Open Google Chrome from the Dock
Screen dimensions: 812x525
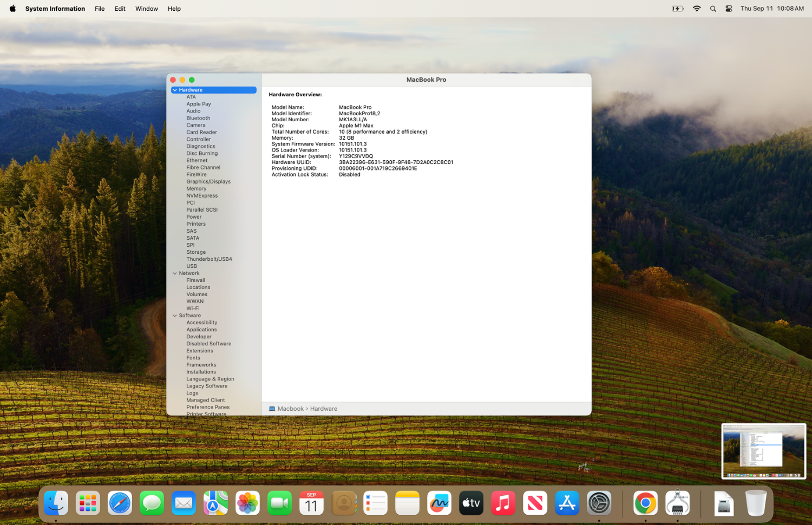click(645, 503)
